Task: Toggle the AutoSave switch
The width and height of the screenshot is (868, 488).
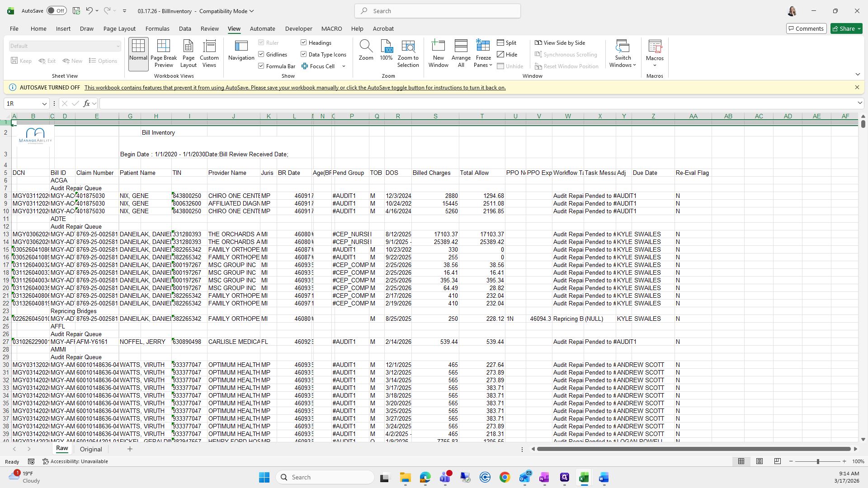Action: (x=57, y=11)
